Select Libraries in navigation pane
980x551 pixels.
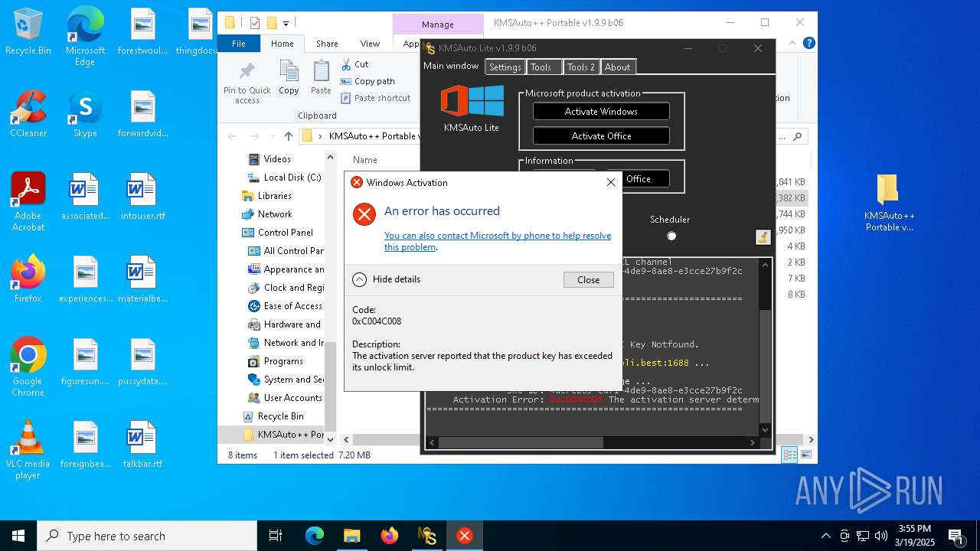268,196
